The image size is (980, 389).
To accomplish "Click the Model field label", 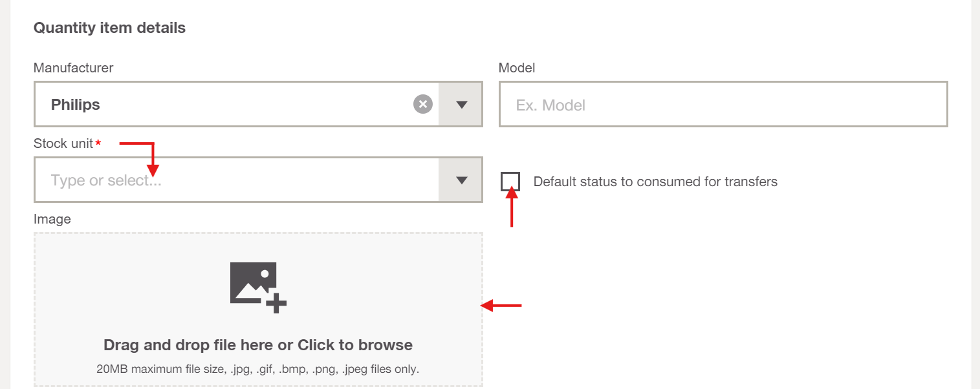I will click(x=517, y=68).
